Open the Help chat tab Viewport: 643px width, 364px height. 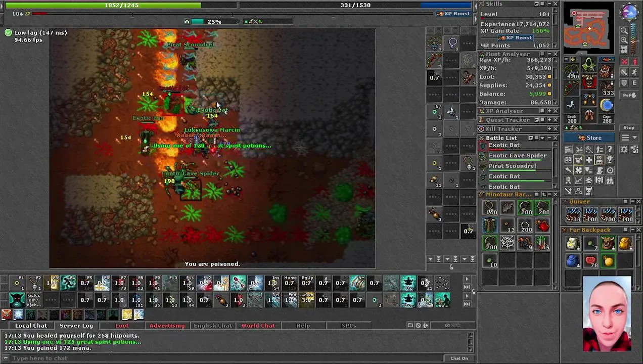(x=303, y=326)
